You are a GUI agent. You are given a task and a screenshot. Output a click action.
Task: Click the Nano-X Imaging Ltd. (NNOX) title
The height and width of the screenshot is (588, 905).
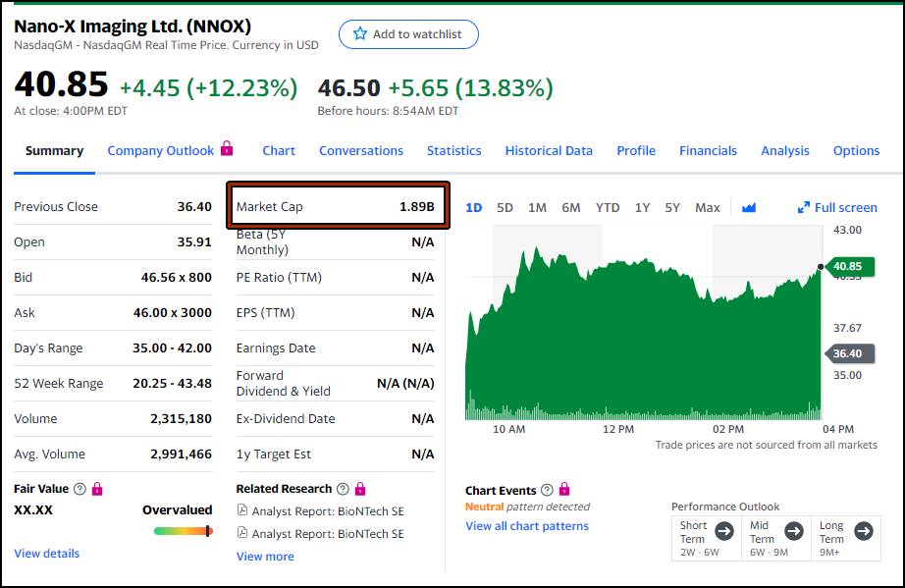click(x=133, y=26)
